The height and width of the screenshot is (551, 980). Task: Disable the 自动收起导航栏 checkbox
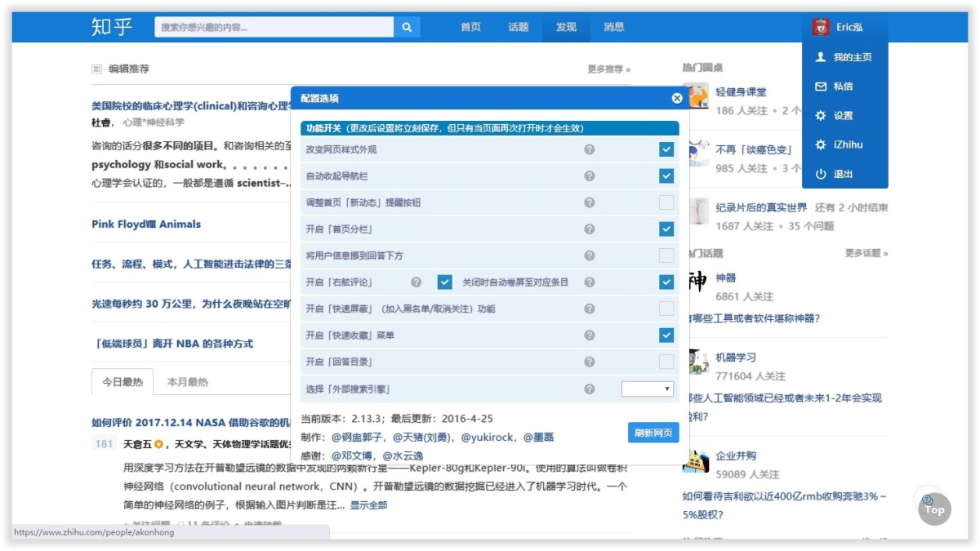(666, 176)
